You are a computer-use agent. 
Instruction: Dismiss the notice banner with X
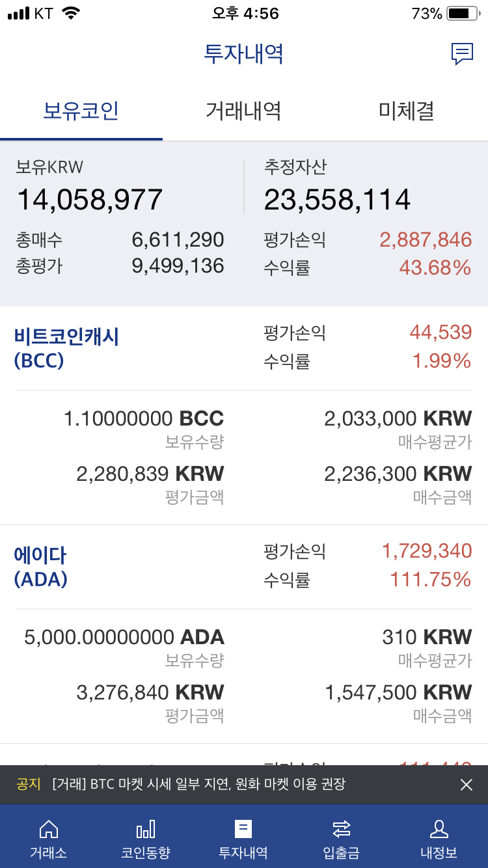click(467, 785)
